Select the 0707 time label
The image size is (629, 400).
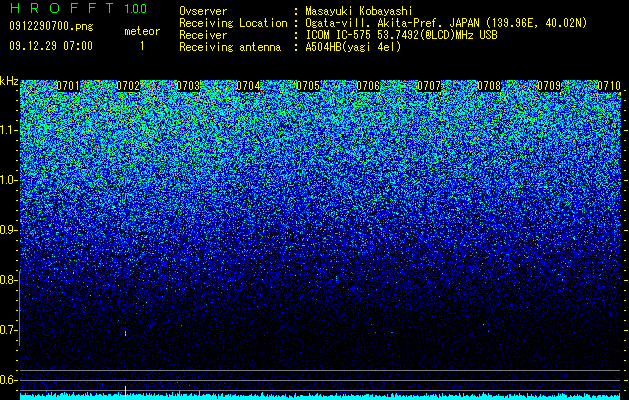429,86
